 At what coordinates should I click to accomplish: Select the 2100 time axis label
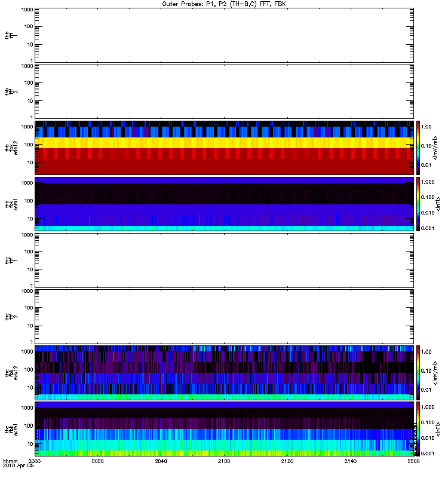(x=224, y=461)
